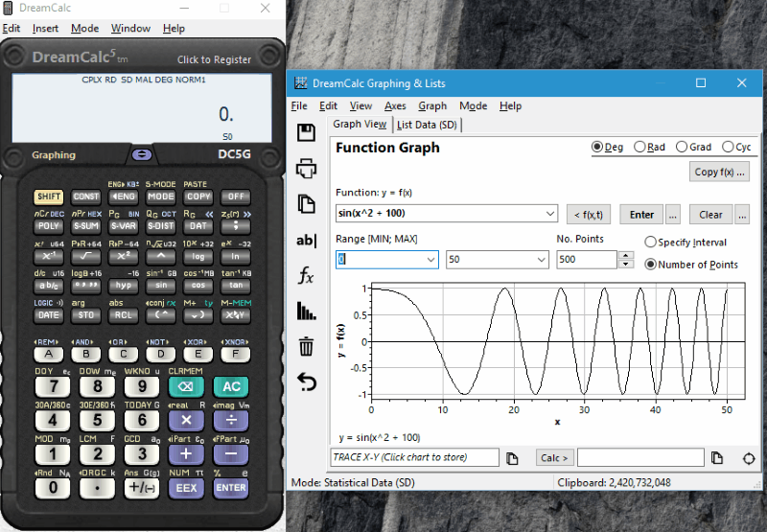
Task: Open the fx function tool
Action: click(x=306, y=275)
